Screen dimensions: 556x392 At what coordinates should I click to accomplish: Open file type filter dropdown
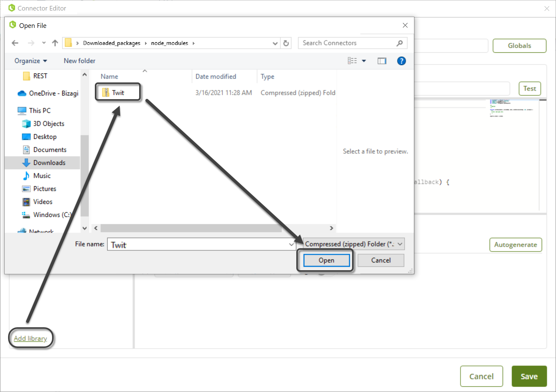pos(354,244)
